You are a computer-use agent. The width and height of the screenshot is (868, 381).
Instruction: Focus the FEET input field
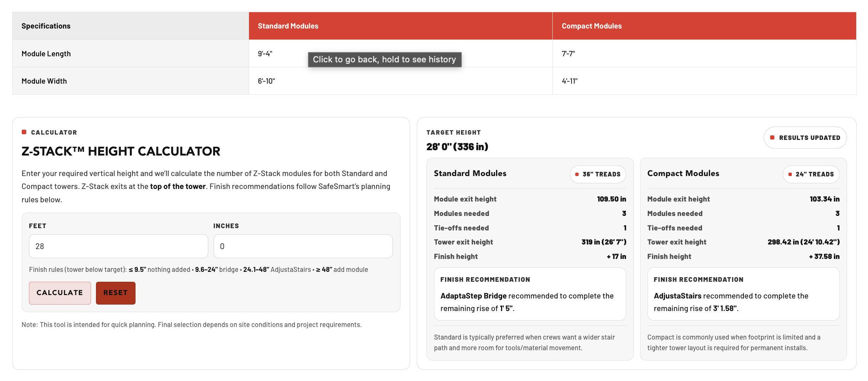pyautogui.click(x=118, y=246)
